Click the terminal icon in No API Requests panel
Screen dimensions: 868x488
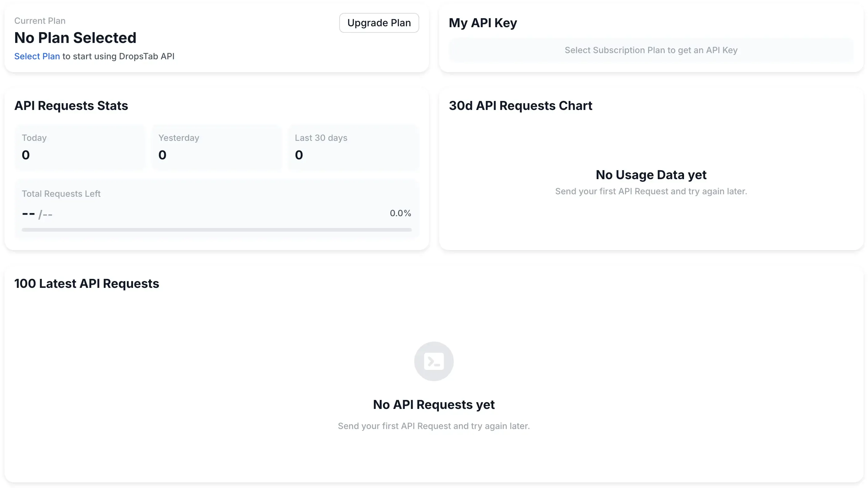(434, 361)
